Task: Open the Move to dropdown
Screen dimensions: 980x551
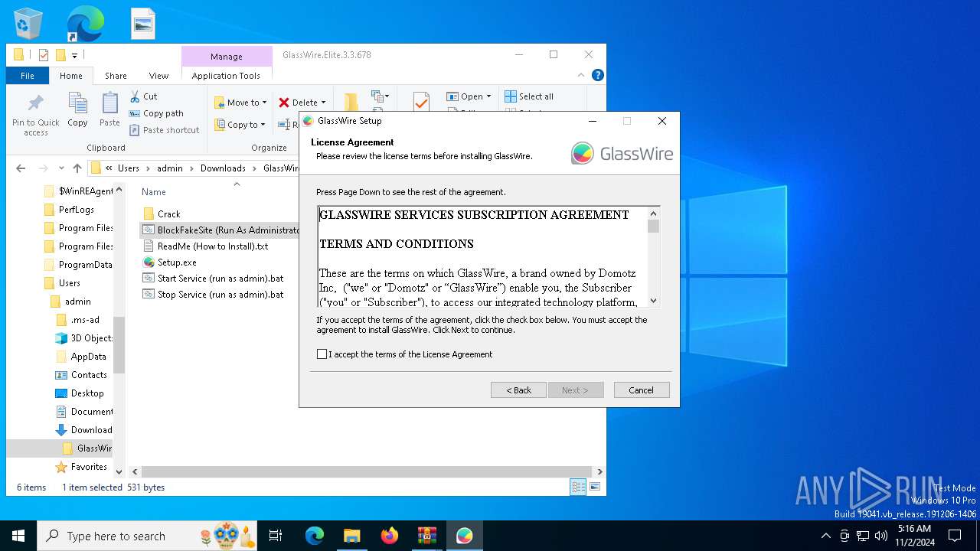Action: click(x=240, y=103)
